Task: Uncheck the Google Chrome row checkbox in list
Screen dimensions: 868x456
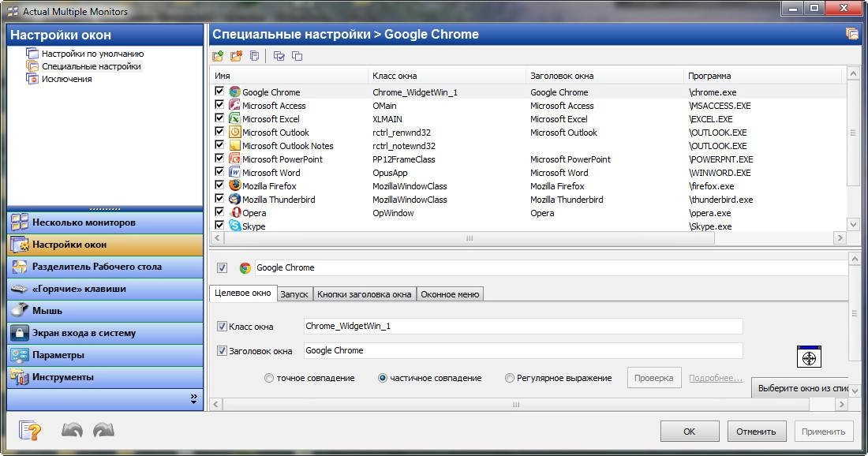Action: (x=219, y=91)
